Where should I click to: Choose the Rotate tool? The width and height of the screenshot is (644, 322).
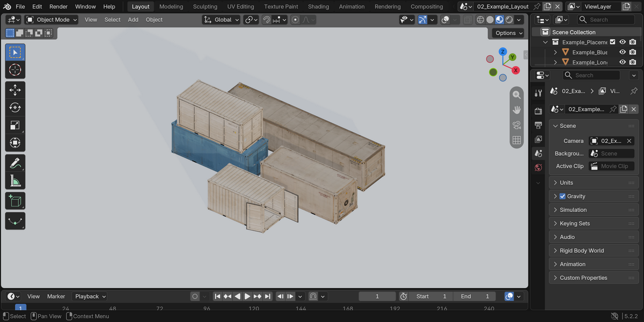pos(15,108)
